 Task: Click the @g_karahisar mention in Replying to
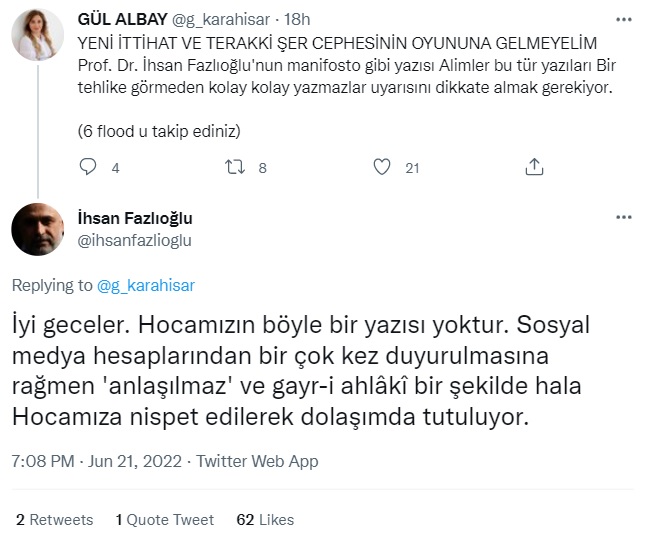click(x=146, y=285)
